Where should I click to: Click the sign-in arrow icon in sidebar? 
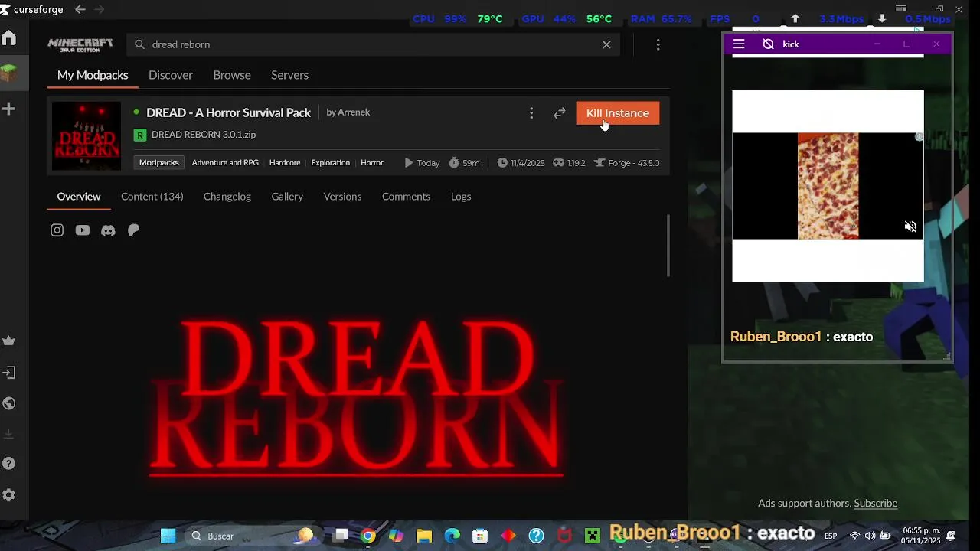click(9, 373)
